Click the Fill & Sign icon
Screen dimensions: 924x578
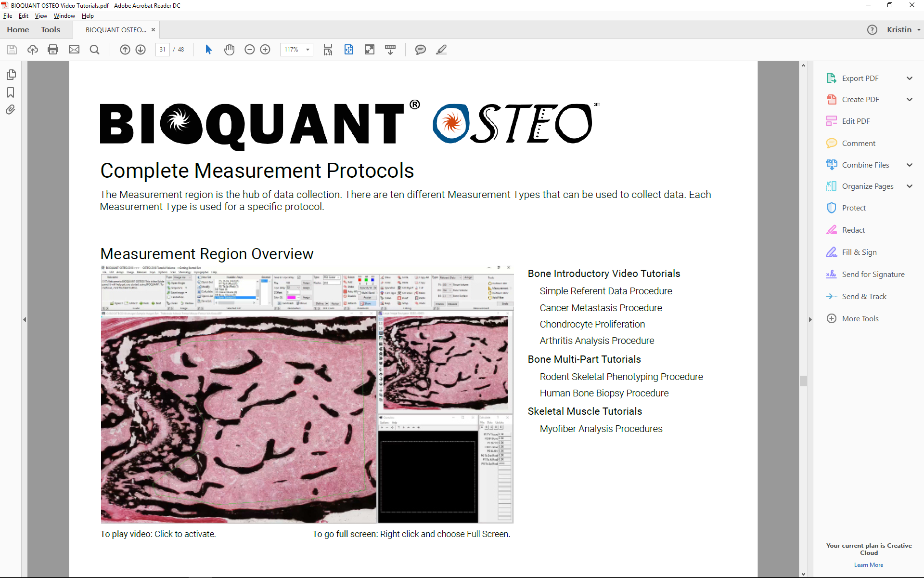point(832,252)
